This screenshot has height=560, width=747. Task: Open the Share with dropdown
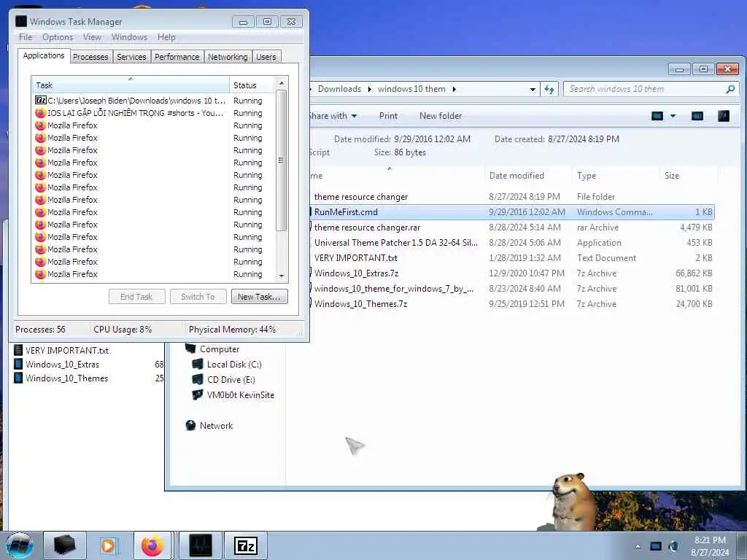tap(333, 116)
